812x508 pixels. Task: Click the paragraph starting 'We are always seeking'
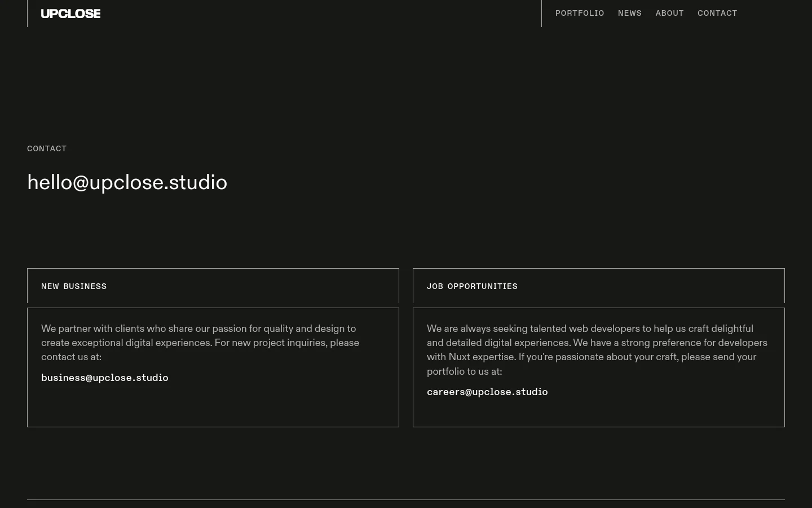coord(597,350)
